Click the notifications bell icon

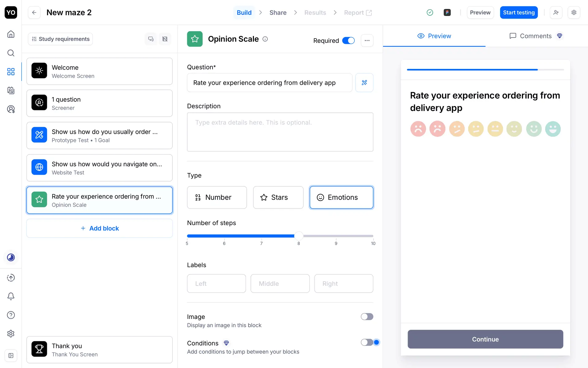point(11,296)
